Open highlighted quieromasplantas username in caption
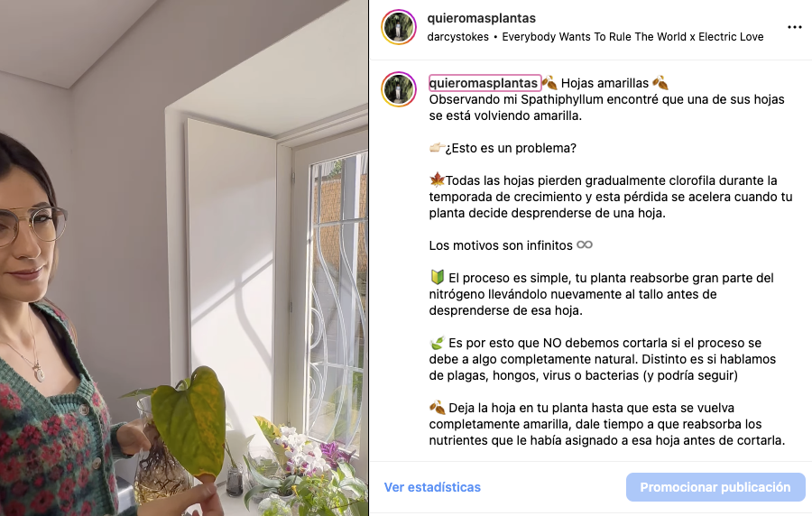The width and height of the screenshot is (812, 516). 484,83
